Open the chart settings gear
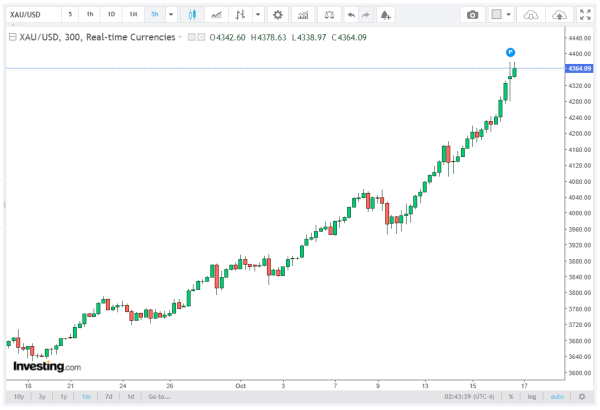Screen dimensions: 600x410 pyautogui.click(x=277, y=15)
